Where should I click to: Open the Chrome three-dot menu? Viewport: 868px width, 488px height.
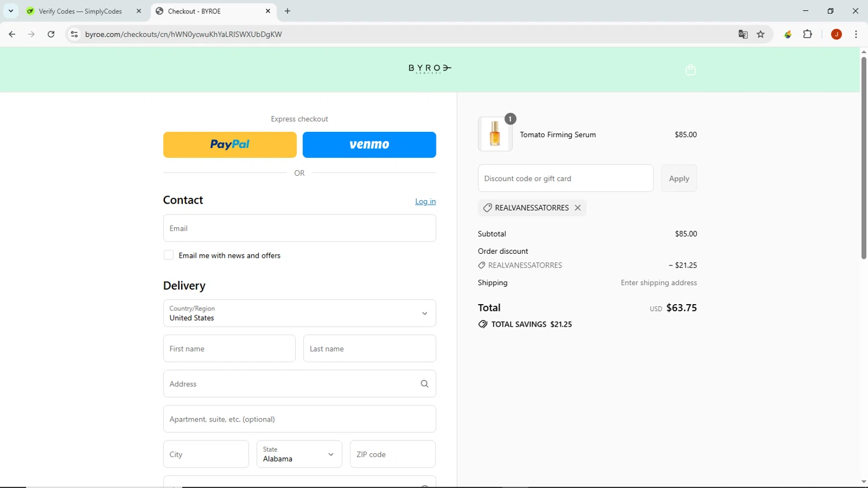856,34
